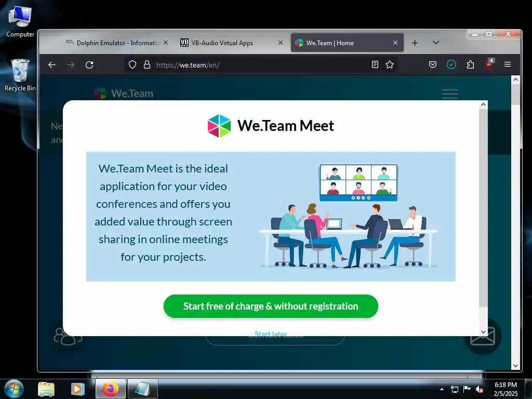
Task: Click the Start later link
Action: click(270, 334)
